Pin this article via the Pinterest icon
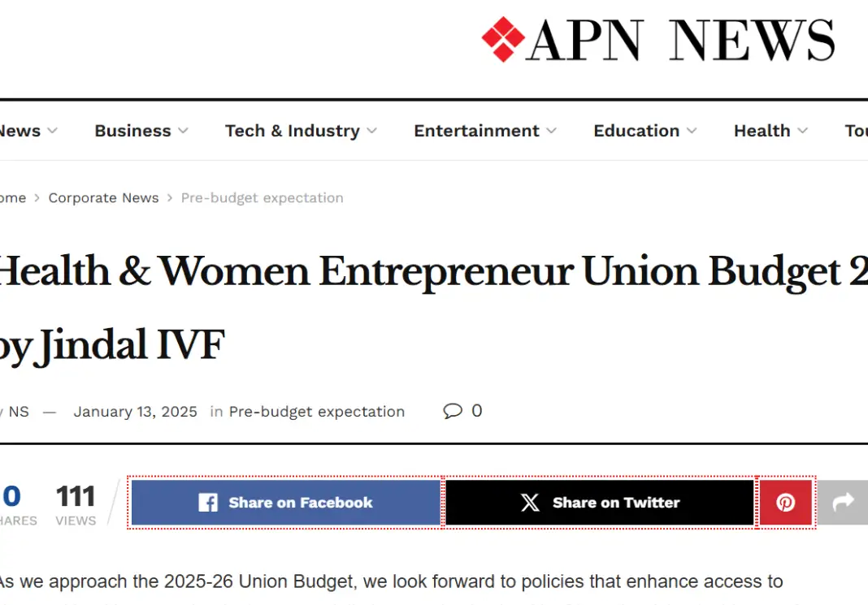This screenshot has width=868, height=605. point(785,502)
